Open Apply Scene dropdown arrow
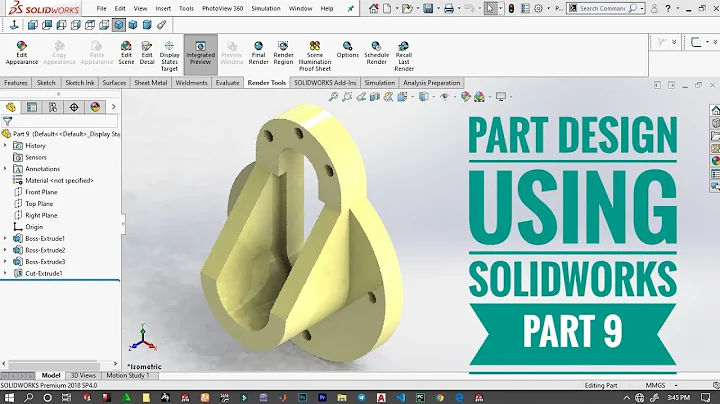Screen dimensions: 720x404 coord(489,97)
